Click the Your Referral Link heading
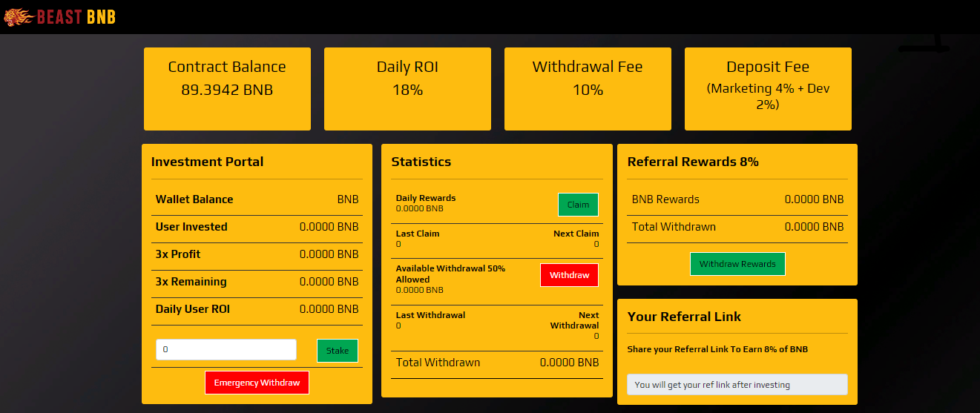The image size is (980, 413). point(684,317)
